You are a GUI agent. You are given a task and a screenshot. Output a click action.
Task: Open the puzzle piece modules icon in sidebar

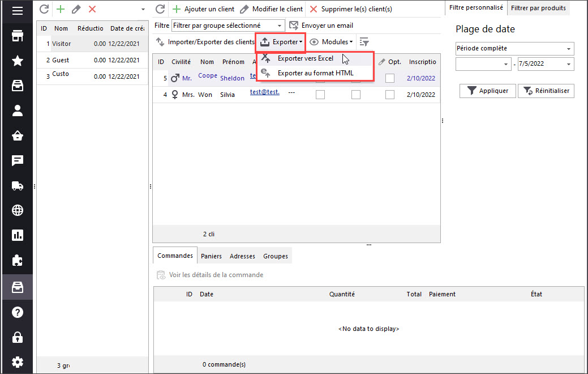(x=17, y=261)
